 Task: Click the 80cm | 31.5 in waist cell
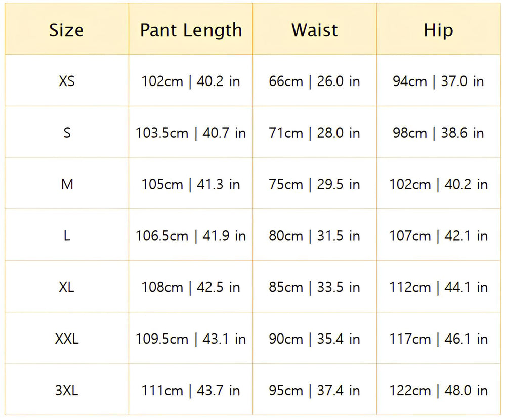(314, 236)
